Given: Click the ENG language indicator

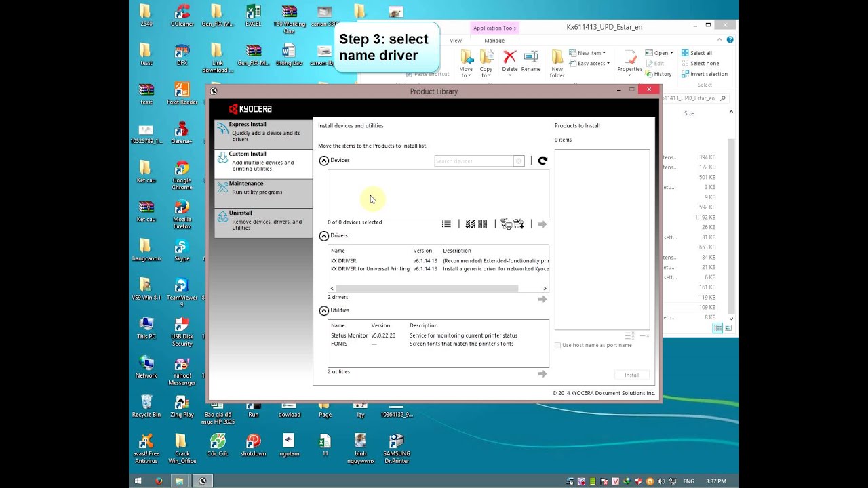Looking at the screenshot, I should [689, 481].
